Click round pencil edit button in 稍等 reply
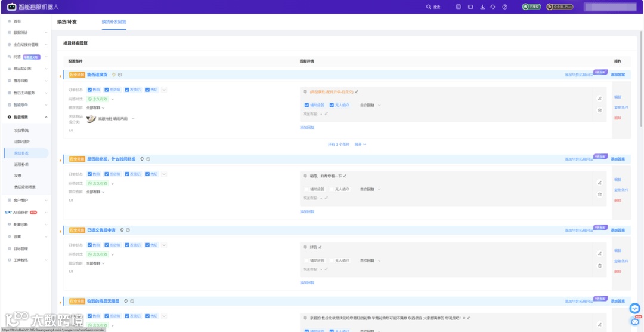 (x=600, y=183)
